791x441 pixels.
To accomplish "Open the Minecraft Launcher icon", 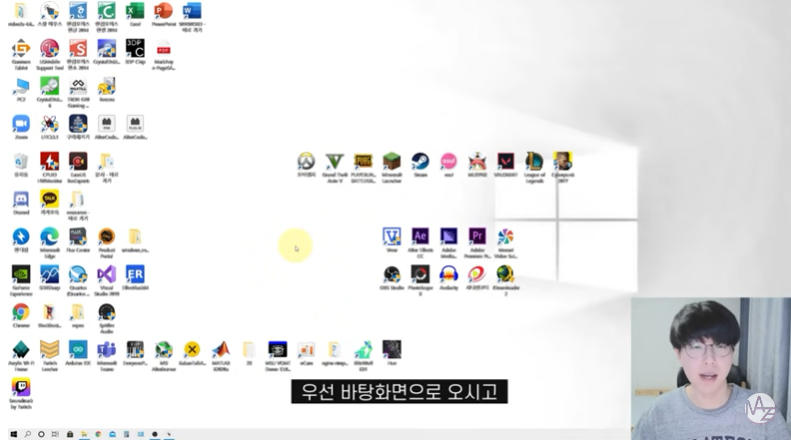I will click(391, 168).
